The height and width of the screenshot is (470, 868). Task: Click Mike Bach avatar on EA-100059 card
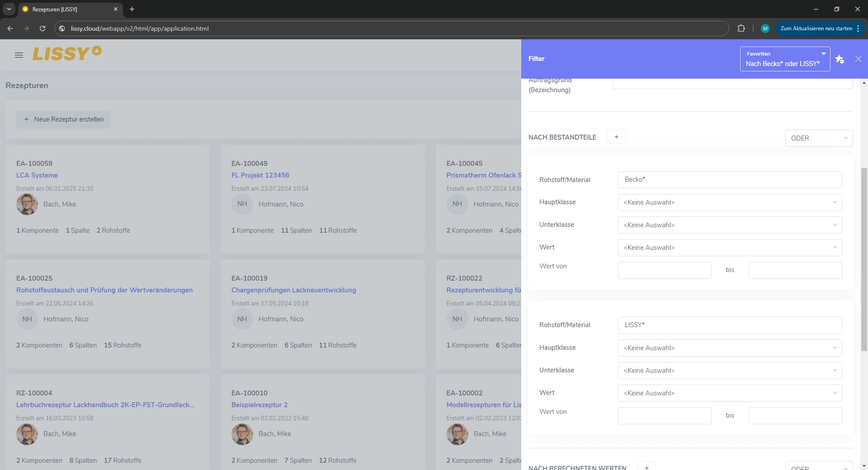pos(27,204)
